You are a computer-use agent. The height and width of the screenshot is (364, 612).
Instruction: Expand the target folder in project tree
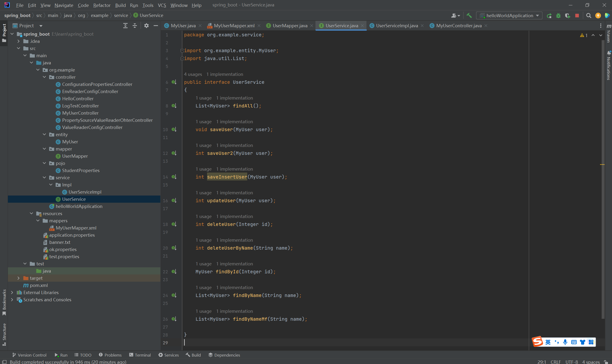[x=18, y=278]
